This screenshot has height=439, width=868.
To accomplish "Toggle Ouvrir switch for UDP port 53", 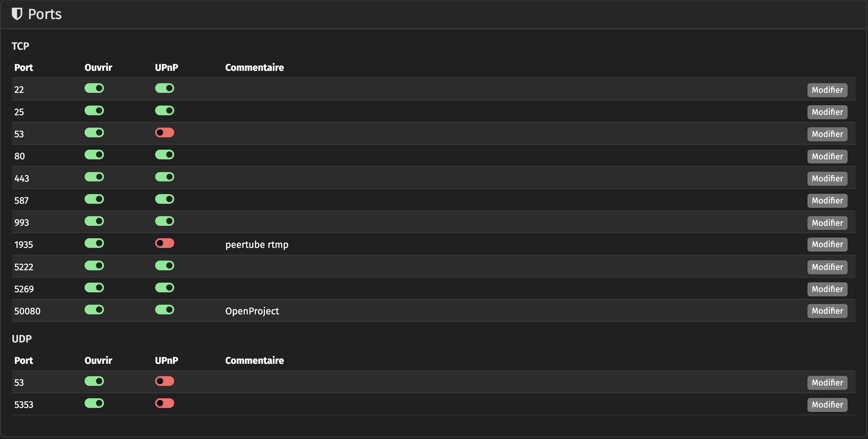I will pyautogui.click(x=94, y=381).
